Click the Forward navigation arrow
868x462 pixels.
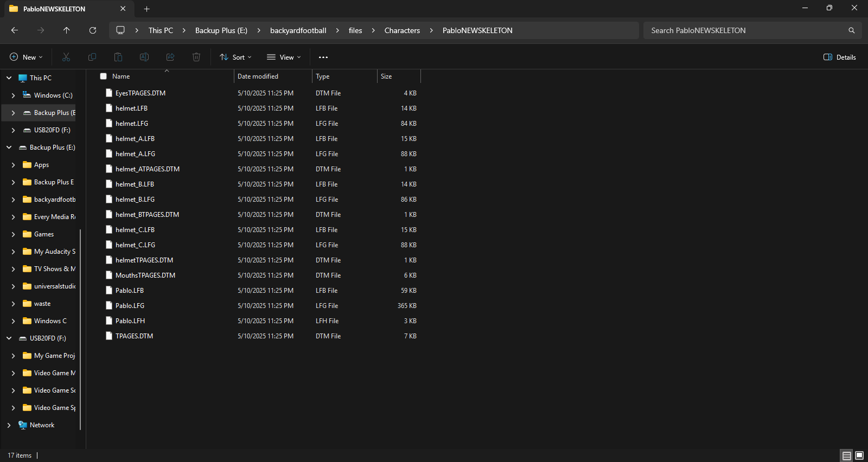(x=41, y=30)
